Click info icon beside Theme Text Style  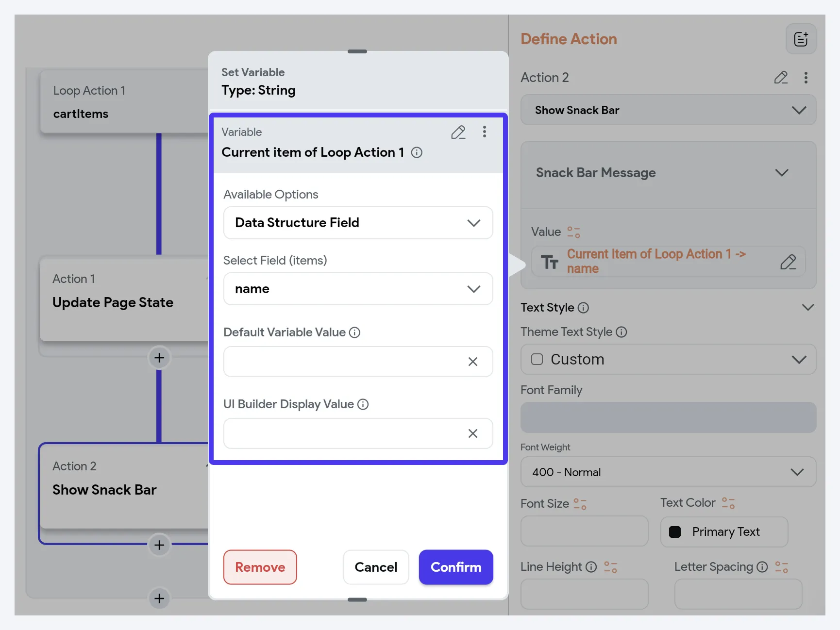[x=622, y=332]
